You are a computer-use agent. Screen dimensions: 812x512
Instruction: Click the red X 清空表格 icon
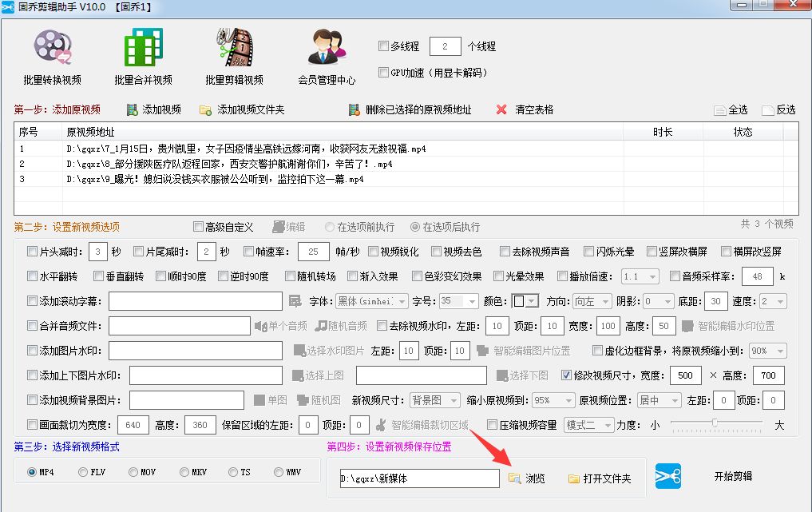tap(501, 109)
